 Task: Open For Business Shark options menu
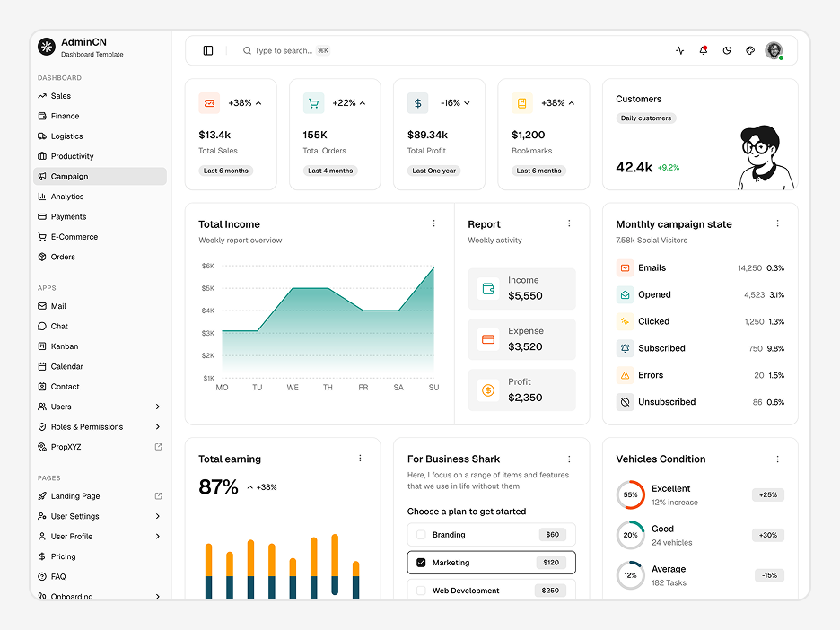tap(569, 459)
